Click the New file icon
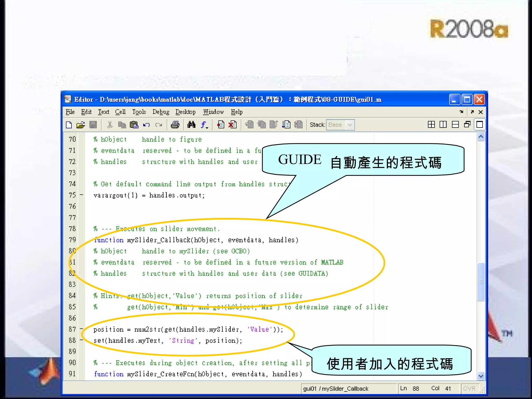Image resolution: width=532 pixels, height=399 pixels. coord(69,125)
